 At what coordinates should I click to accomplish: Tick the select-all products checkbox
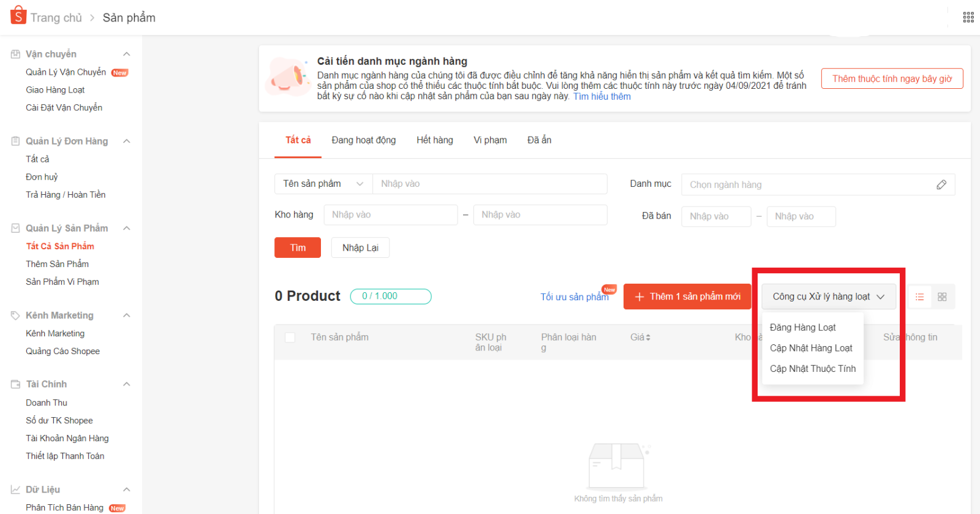[x=290, y=338]
